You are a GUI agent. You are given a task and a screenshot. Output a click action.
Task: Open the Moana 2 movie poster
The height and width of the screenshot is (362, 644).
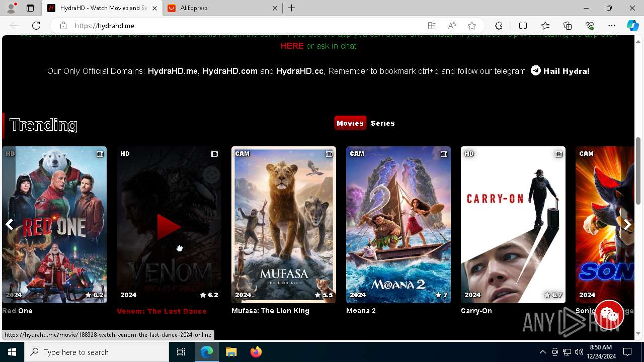point(398,225)
